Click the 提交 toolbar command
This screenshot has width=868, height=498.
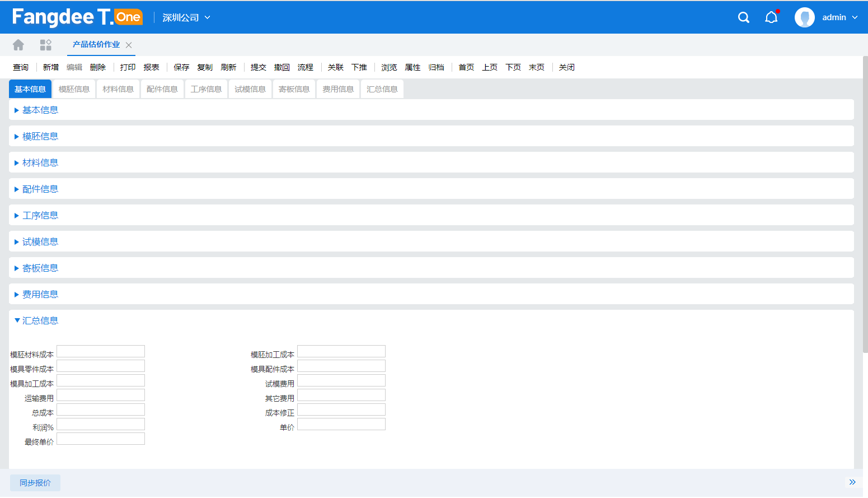click(x=259, y=67)
